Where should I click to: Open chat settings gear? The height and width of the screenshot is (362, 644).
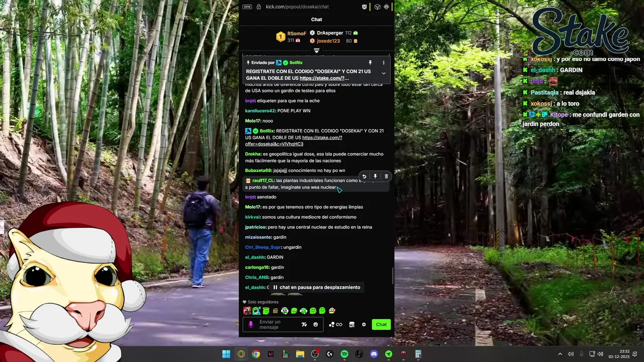(x=364, y=325)
